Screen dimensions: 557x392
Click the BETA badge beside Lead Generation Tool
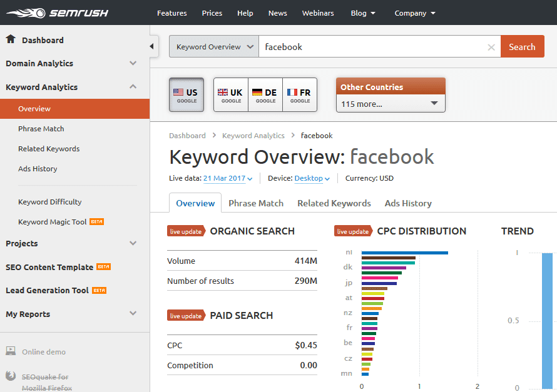pyautogui.click(x=99, y=291)
